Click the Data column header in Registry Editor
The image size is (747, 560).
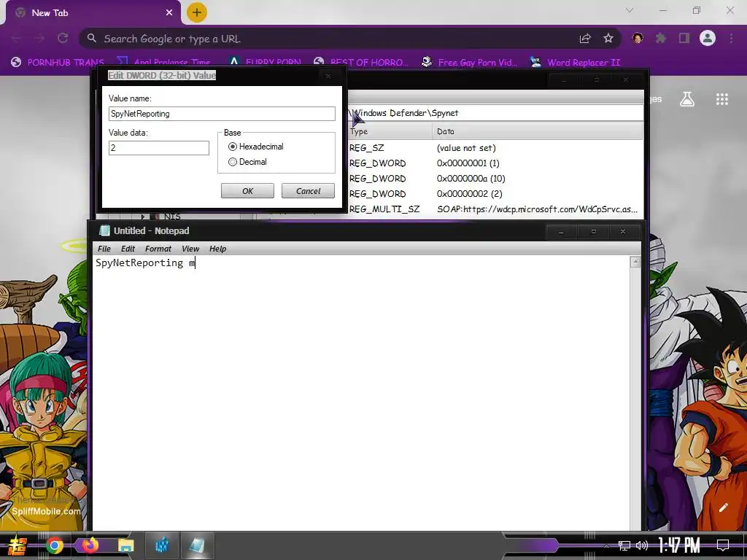click(538, 131)
